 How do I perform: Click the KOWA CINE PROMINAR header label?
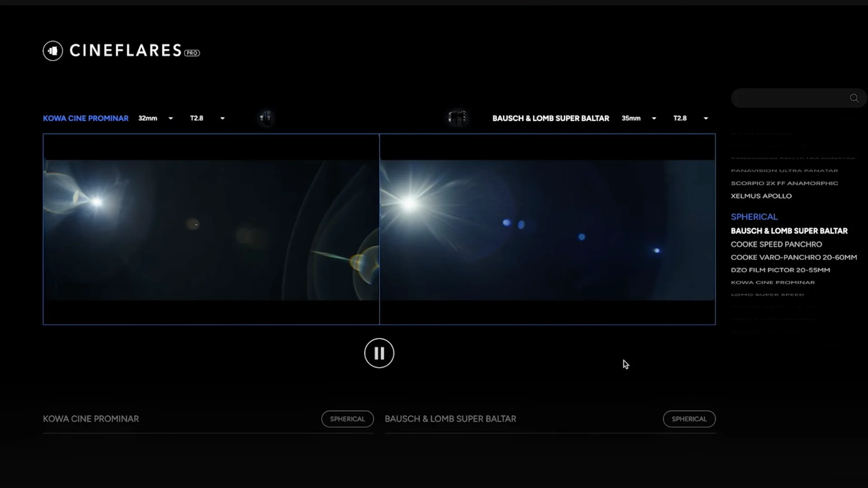click(x=85, y=118)
